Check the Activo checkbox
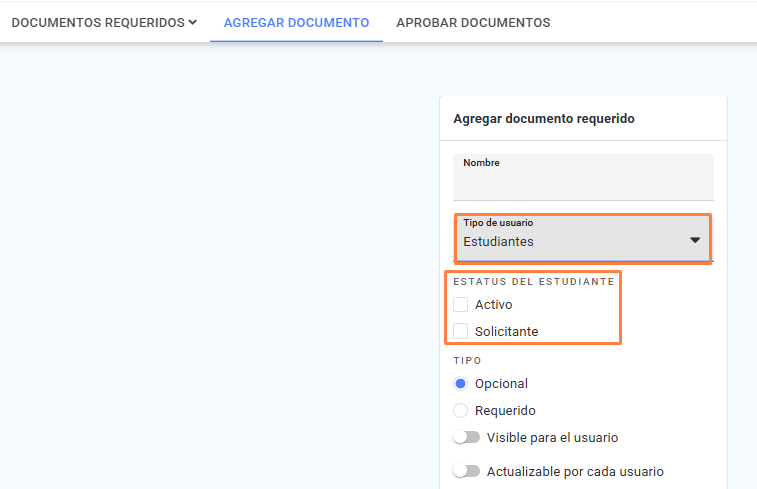Viewport: 757px width, 489px height. 461,305
